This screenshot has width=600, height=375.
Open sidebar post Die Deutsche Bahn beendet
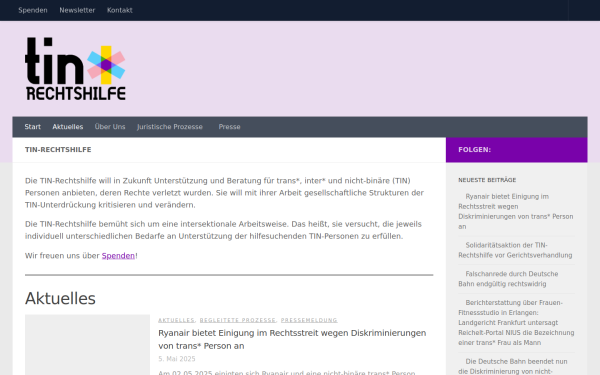513,366
